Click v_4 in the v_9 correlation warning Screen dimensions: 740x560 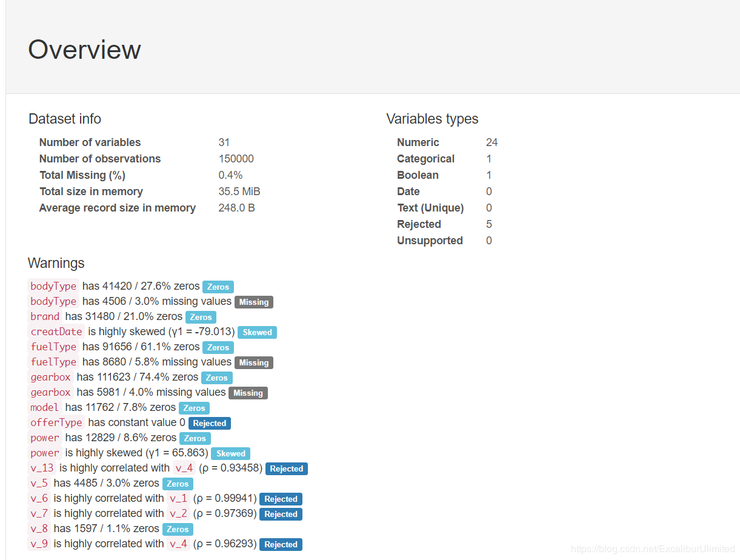178,544
